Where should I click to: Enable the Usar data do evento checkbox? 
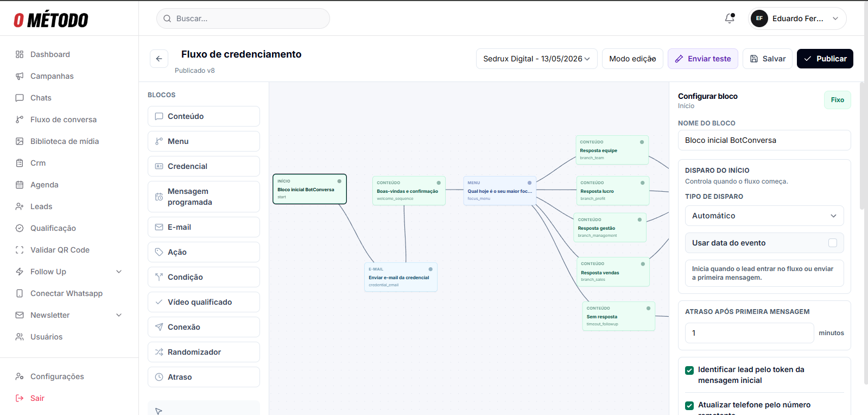[x=833, y=243]
